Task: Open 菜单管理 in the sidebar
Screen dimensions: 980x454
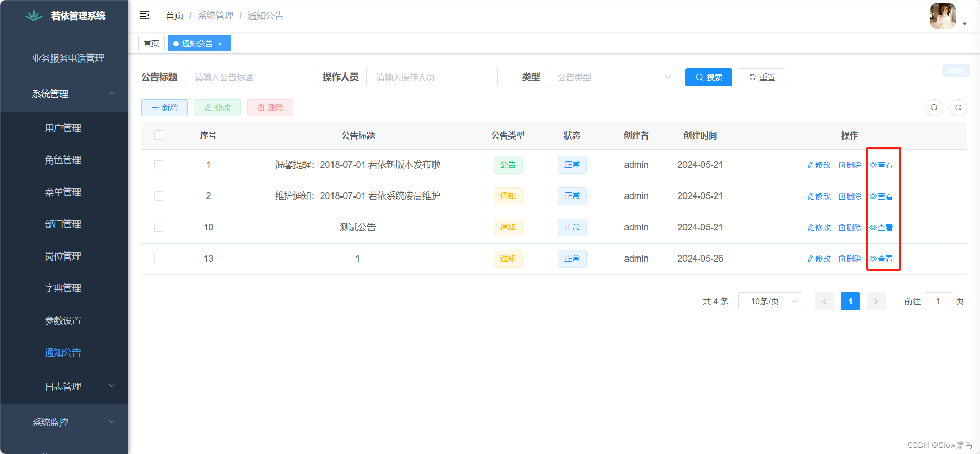Action: click(64, 192)
